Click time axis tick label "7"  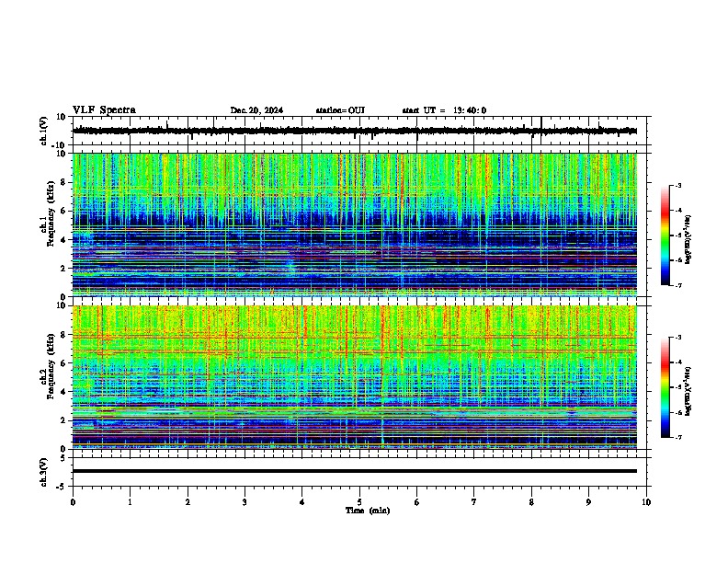474,502
